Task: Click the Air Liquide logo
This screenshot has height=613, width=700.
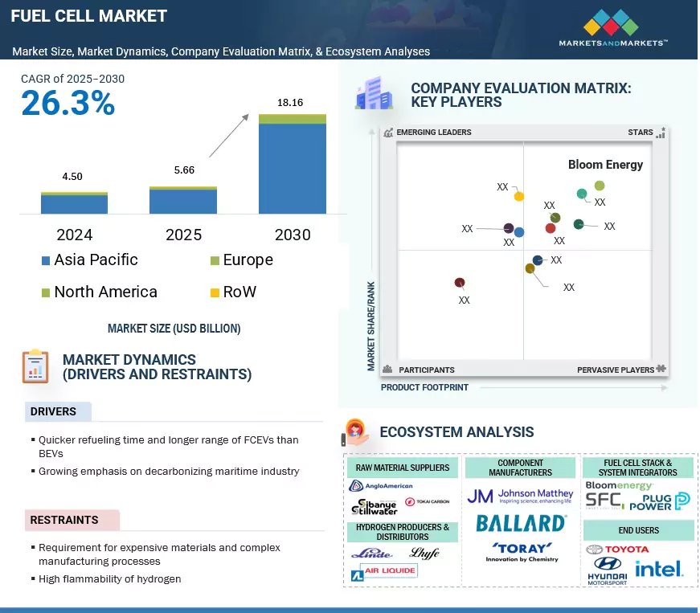Action: 383,572
